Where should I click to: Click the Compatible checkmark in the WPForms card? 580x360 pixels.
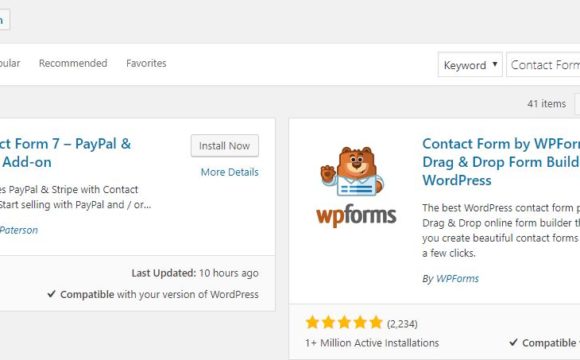[x=513, y=342]
